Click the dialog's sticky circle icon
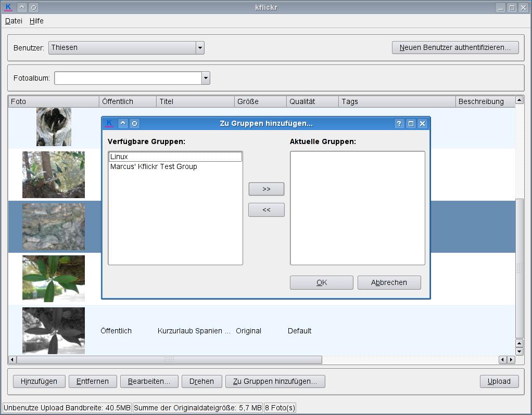This screenshot has width=532, height=415. click(135, 123)
